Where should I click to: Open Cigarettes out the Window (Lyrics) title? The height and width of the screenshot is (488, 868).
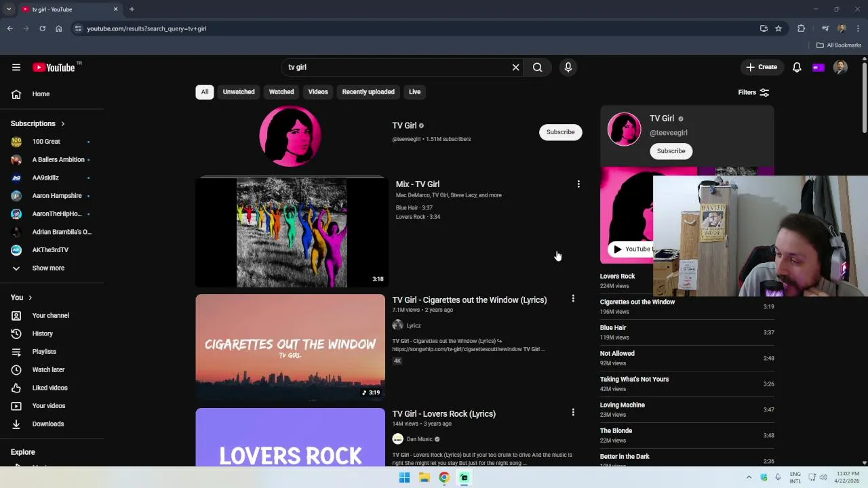click(x=469, y=300)
